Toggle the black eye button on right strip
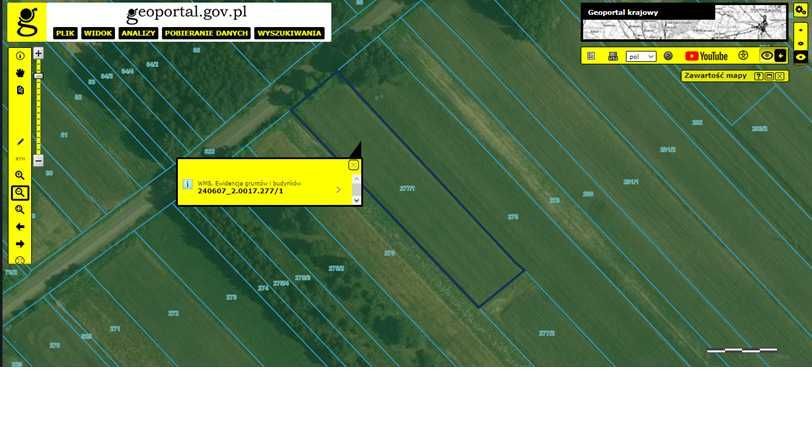812x442 pixels. coord(801,57)
